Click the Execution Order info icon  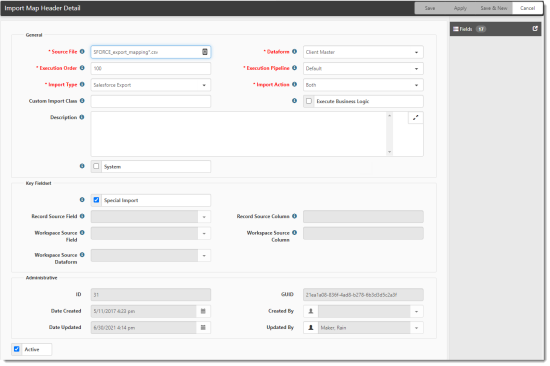[x=82, y=68]
